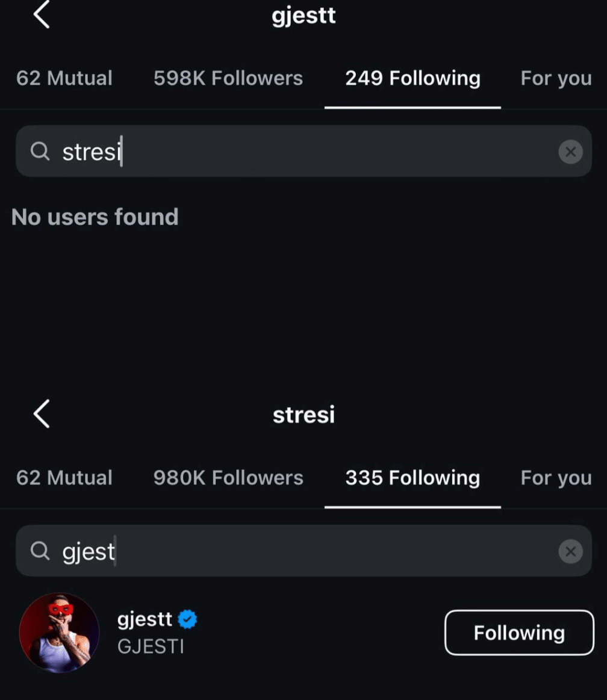Viewport: 607px width, 700px height.
Task: Open For you tab beside 335 Following
Action: tap(556, 478)
